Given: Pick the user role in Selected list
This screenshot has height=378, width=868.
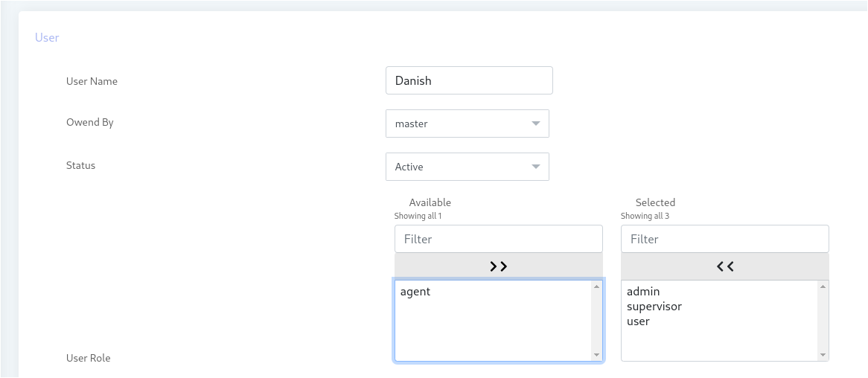Looking at the screenshot, I should pos(638,321).
